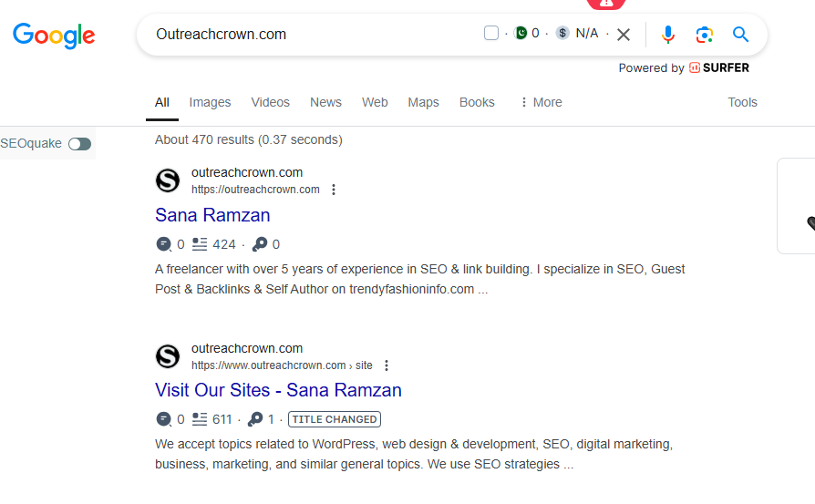Clear the search box with the X icon
The height and width of the screenshot is (504, 815).
[624, 35]
